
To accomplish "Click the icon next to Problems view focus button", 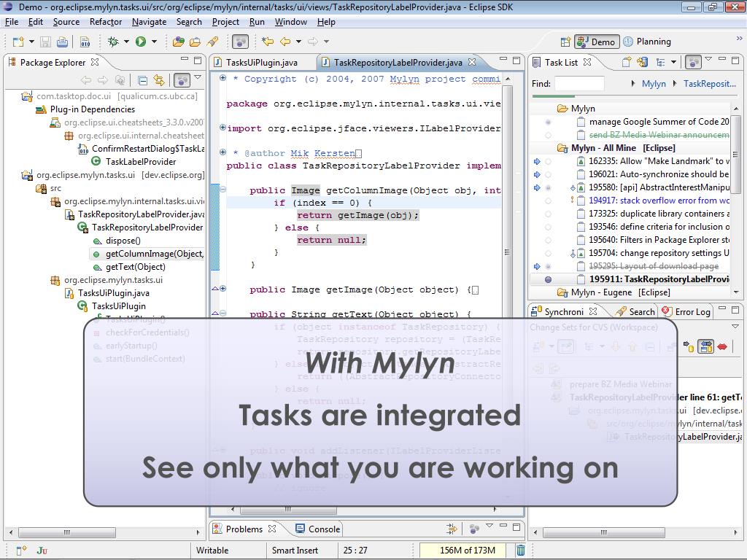I will (x=451, y=528).
